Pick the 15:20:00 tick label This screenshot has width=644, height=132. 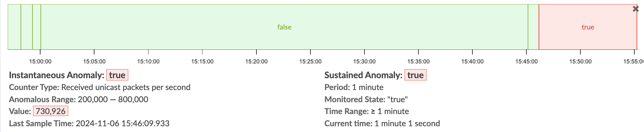point(256,62)
